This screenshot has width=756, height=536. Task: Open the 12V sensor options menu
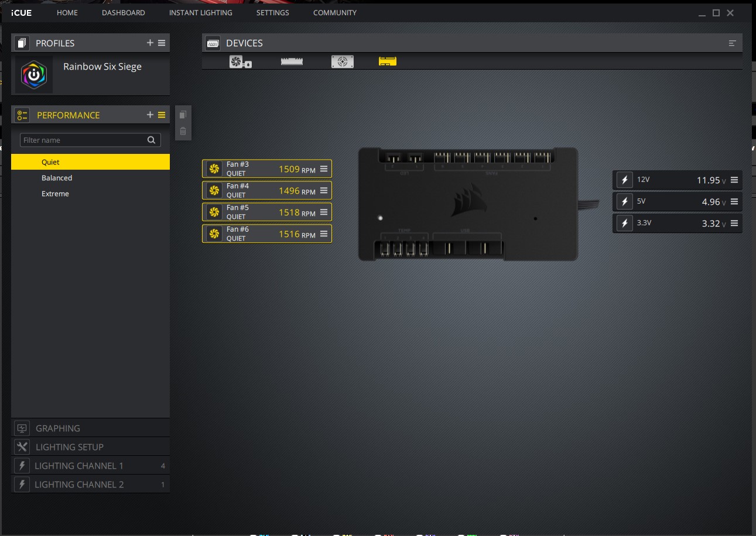(734, 180)
